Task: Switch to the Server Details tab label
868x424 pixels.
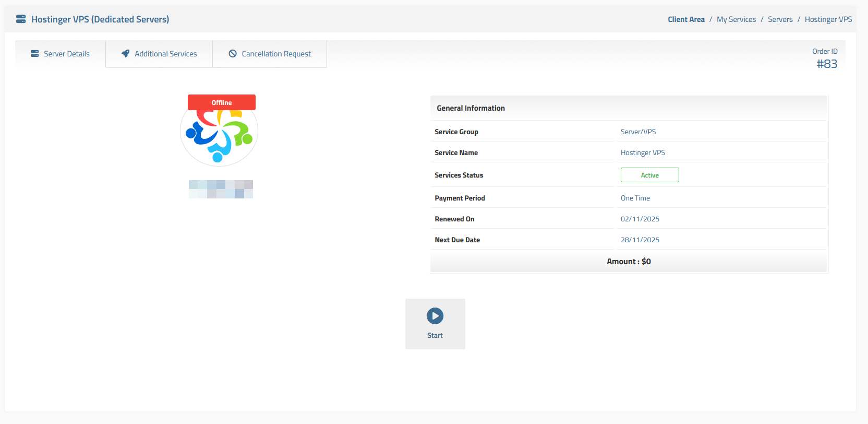Action: click(x=67, y=54)
